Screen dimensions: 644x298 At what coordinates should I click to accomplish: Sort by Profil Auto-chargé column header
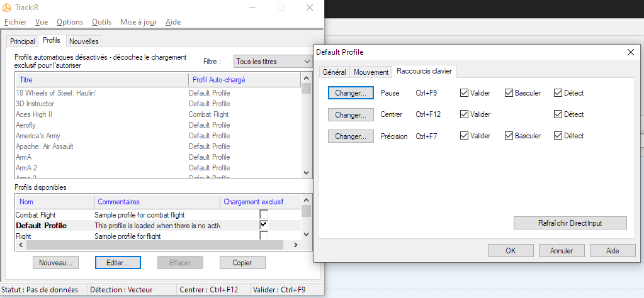point(245,80)
